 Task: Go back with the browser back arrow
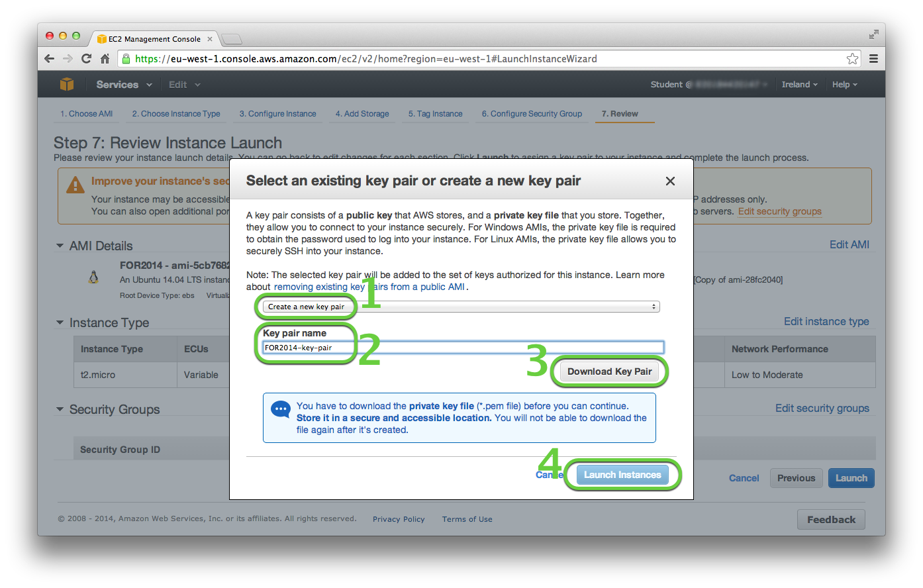(49, 59)
